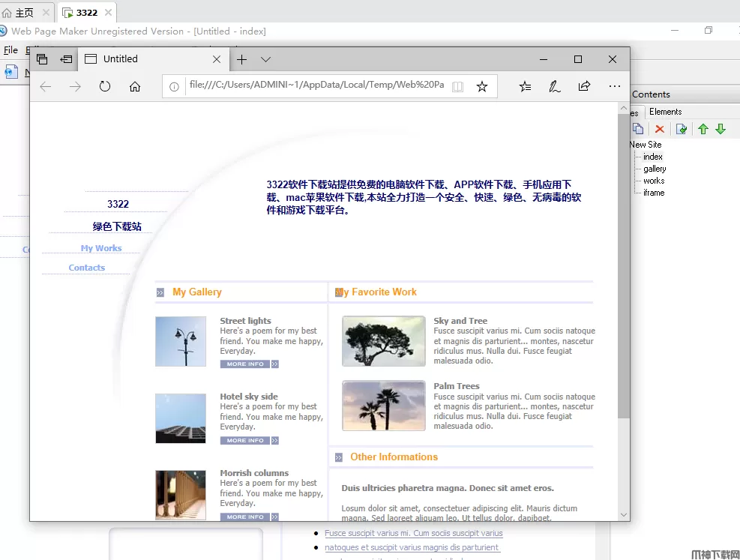Move page up with green arrow

tap(703, 129)
